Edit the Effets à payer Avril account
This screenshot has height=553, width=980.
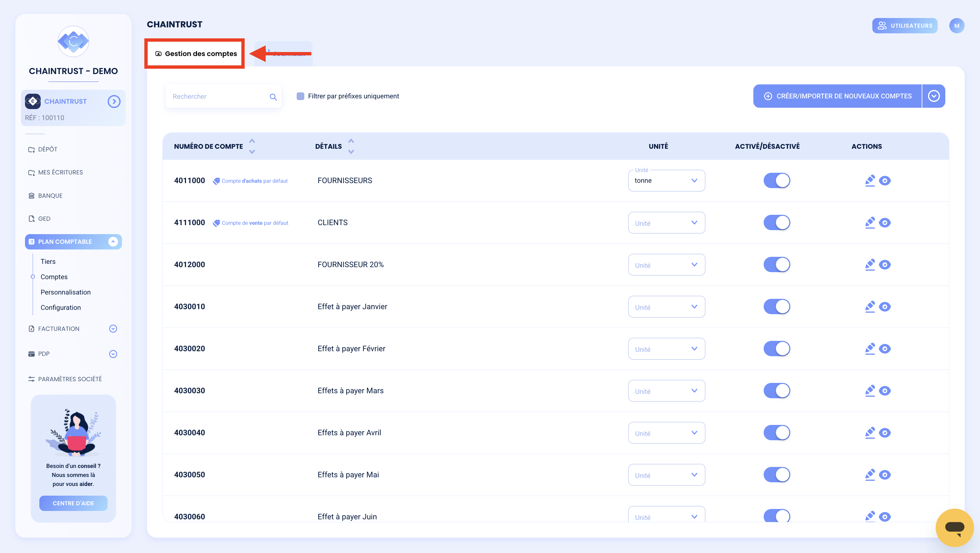pyautogui.click(x=870, y=432)
